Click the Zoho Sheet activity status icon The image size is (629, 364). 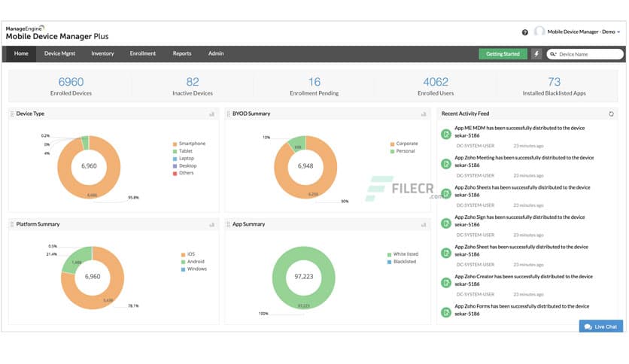(446, 253)
